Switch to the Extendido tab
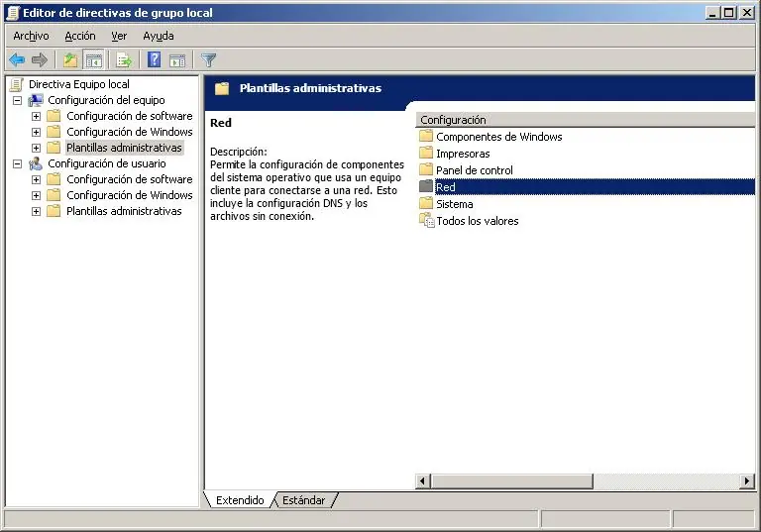The width and height of the screenshot is (761, 532). coord(240,500)
